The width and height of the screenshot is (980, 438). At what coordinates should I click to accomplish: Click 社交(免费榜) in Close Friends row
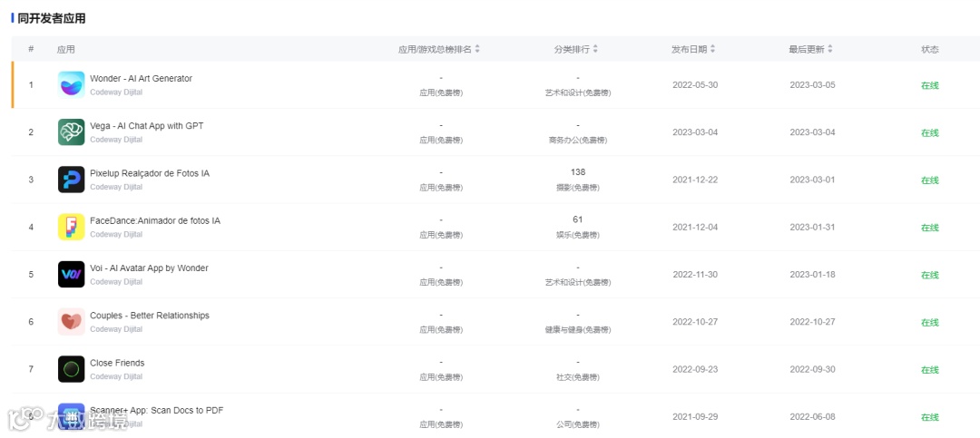click(x=578, y=378)
